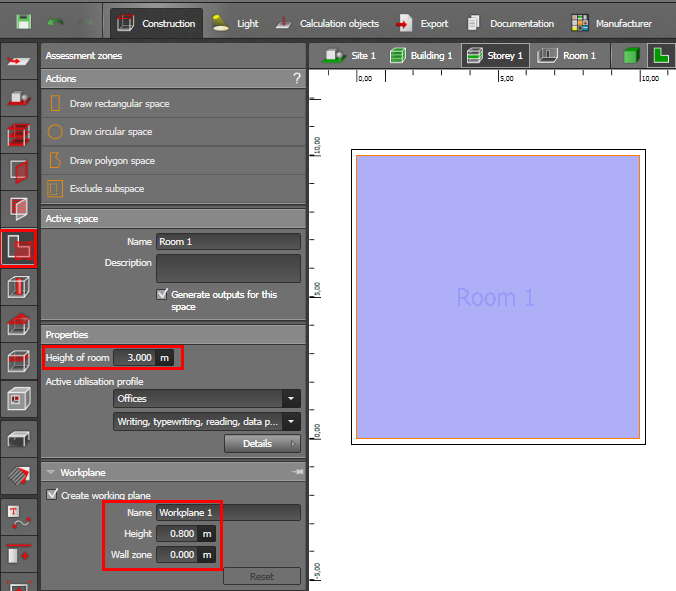Screen dimensions: 676x591
Task: Select the storey and building construction tool
Action: click(19, 135)
